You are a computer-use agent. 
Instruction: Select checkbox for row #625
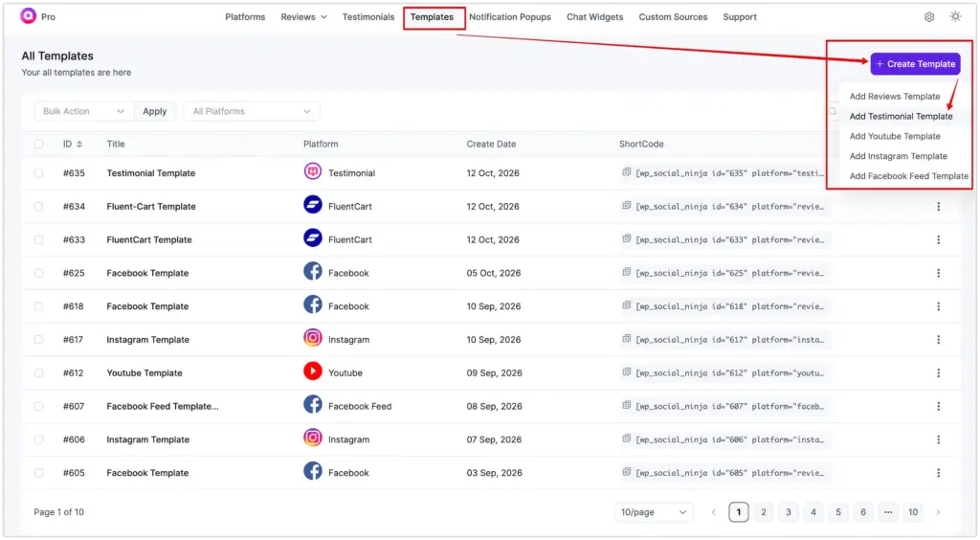38,273
